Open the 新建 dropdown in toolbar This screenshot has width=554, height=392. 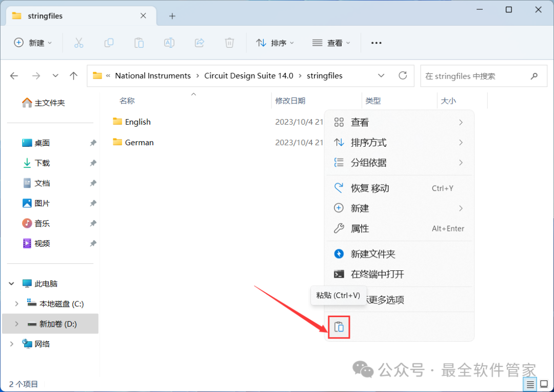(x=33, y=43)
